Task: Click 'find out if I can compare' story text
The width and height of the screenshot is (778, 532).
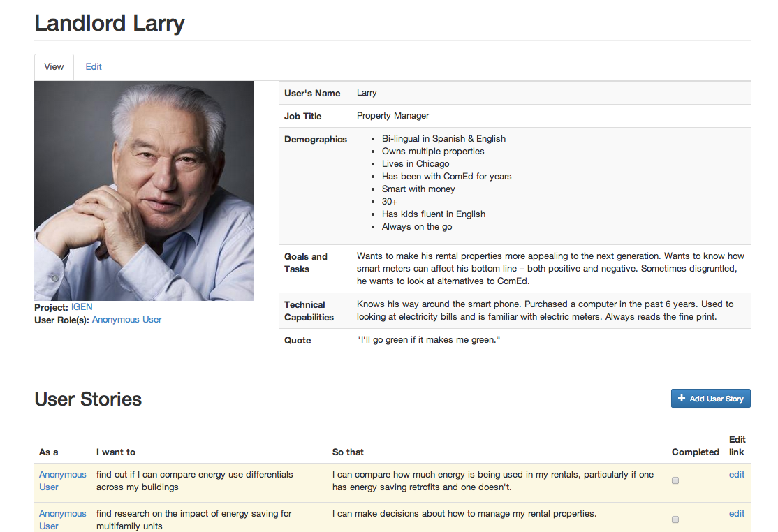Action: (x=194, y=481)
